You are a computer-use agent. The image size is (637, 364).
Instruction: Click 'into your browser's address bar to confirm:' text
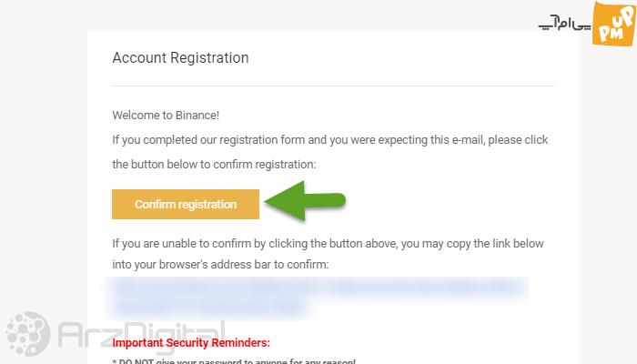coord(220,265)
